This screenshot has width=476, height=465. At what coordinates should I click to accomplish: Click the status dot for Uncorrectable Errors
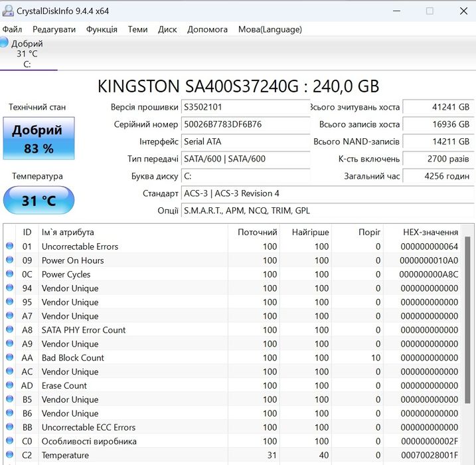[x=10, y=246]
